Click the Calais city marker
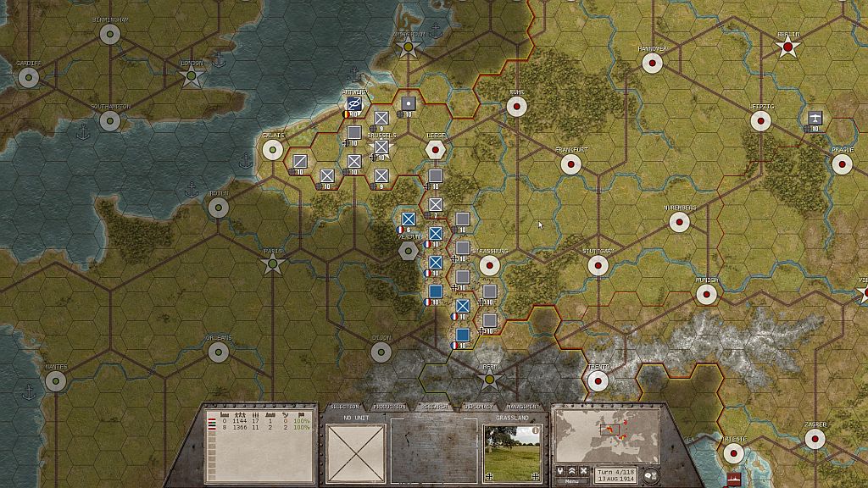 click(272, 149)
